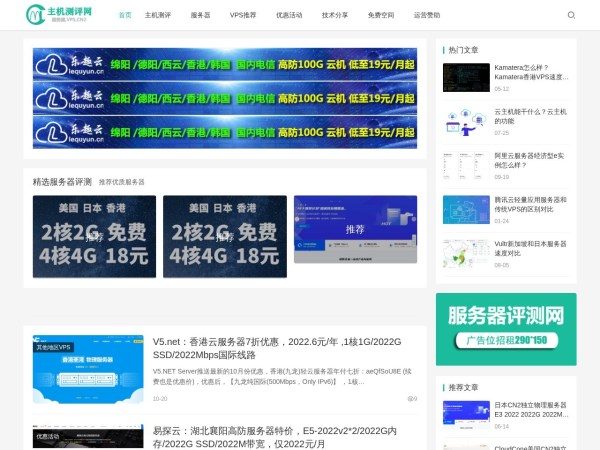This screenshot has width=600, height=450.
Task: Open the Kamatera怎么样 article thumbnail
Action: tap(466, 78)
